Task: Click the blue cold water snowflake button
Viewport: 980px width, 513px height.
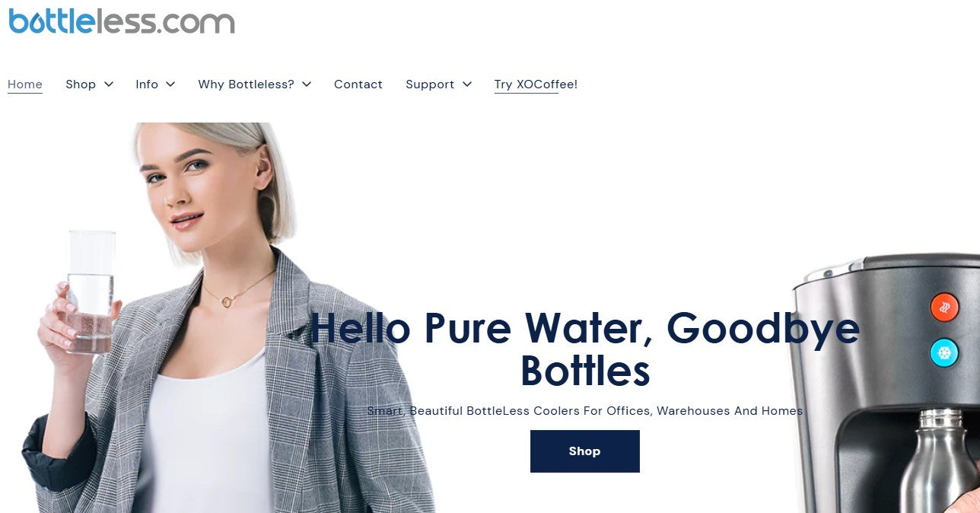Action: point(944,353)
